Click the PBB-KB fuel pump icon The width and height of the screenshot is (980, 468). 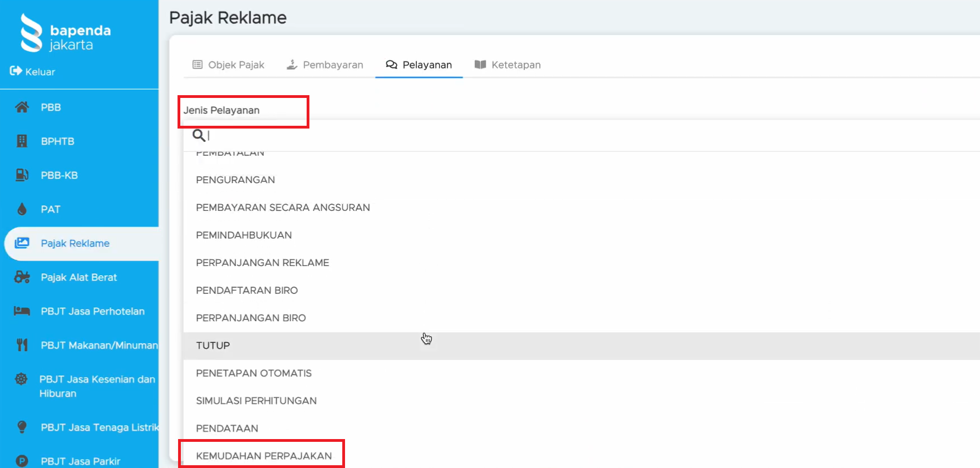(22, 175)
